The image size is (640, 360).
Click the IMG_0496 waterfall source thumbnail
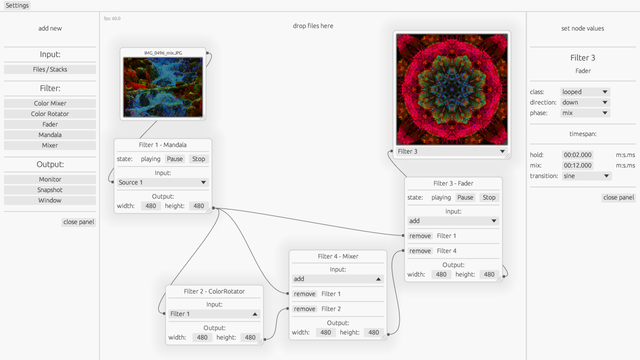163,87
